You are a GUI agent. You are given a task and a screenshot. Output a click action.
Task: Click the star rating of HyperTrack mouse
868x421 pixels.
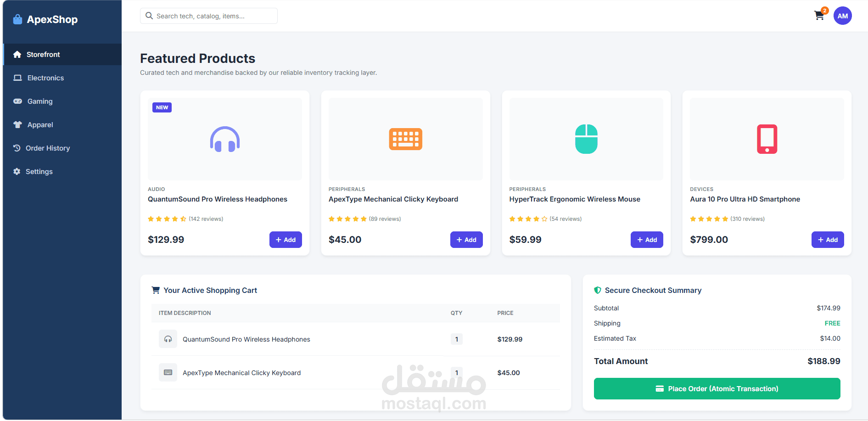[x=528, y=219]
